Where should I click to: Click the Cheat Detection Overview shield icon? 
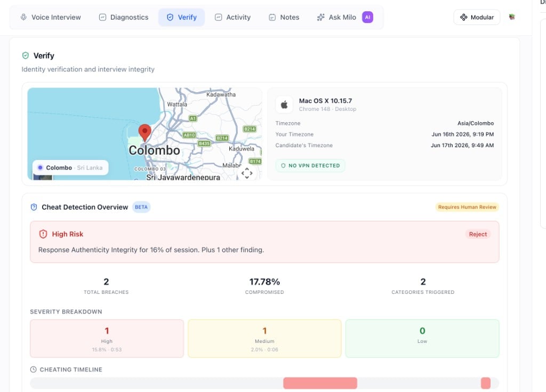pos(34,207)
